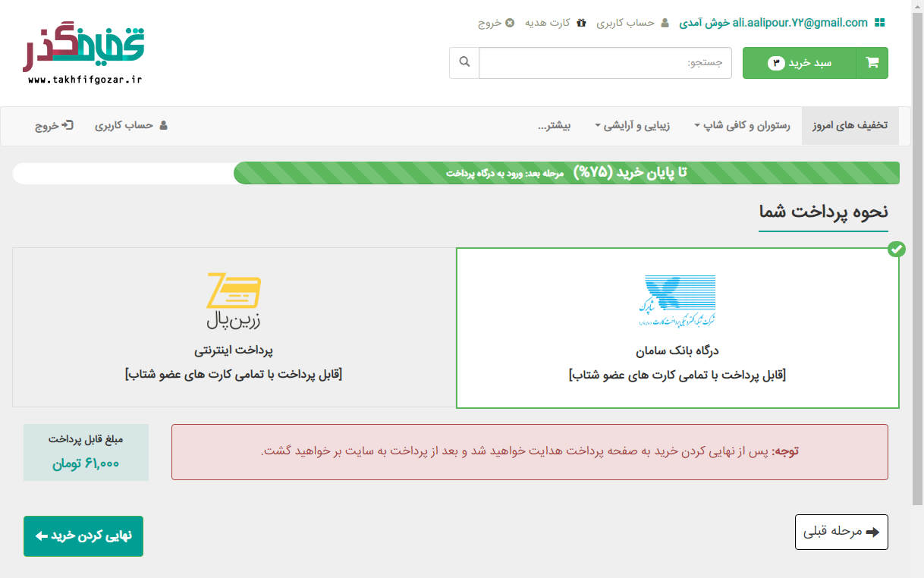Click the green purchase progress bar
Viewport: 924px width, 578px height.
pos(566,173)
